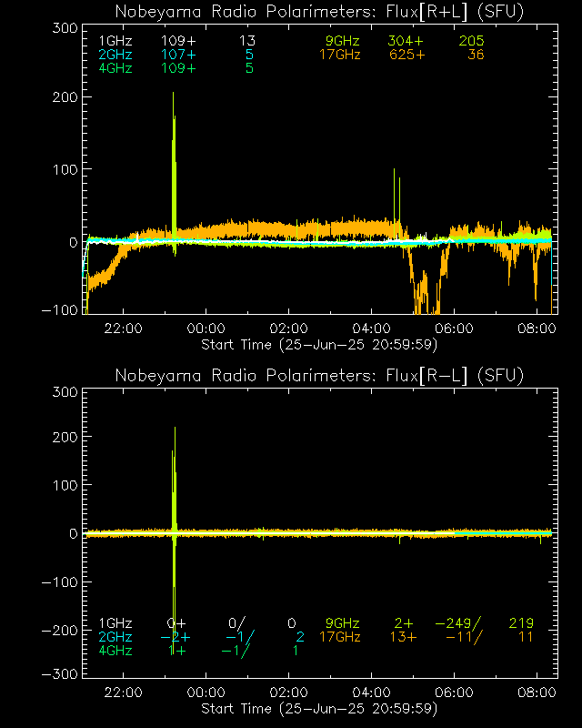
Task: Click the 00:00 x-axis label on top plot
Action: [x=206, y=329]
